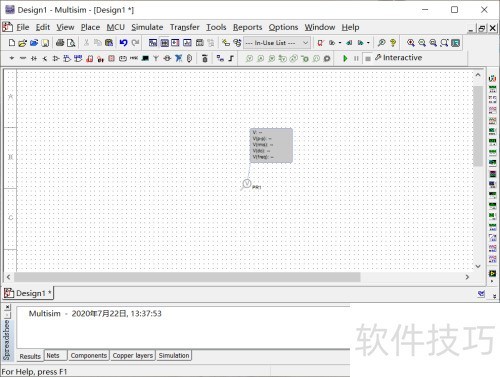Pause the simulation
This screenshot has height=377, width=500.
(x=356, y=58)
